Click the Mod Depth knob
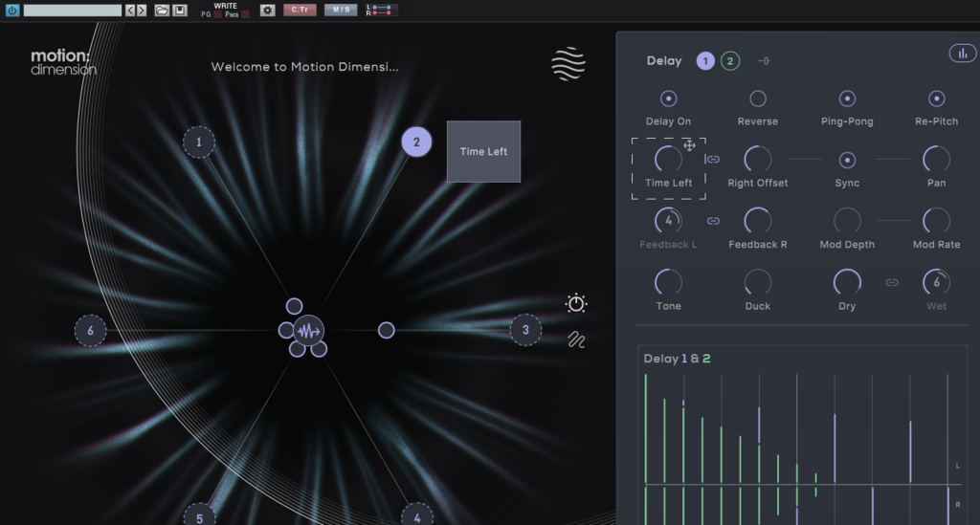 tap(847, 220)
